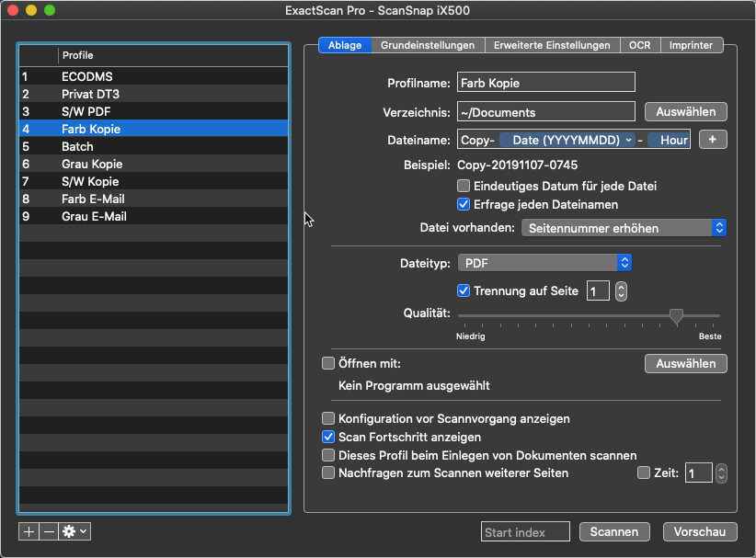
Task: Click the Zeit stepper arrows
Action: (x=721, y=473)
